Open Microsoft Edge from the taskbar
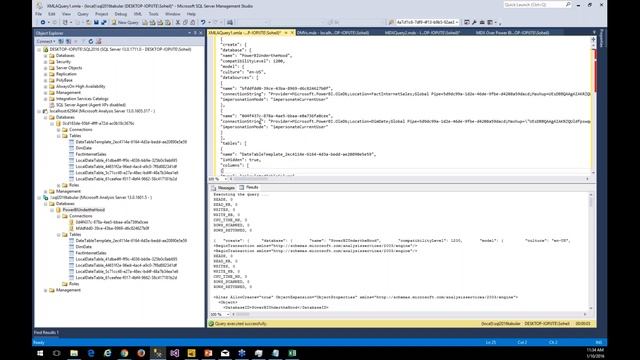The width and height of the screenshot is (640, 360). point(91,353)
